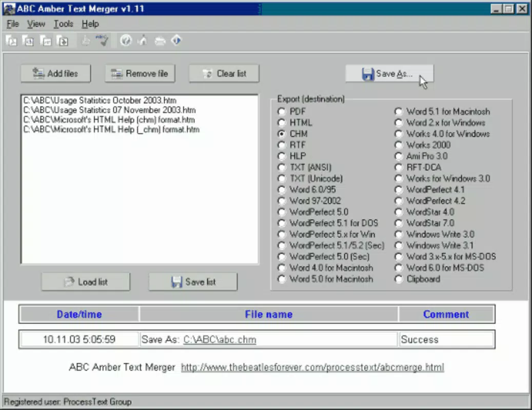Screen dimensions: 532x410
Task: Click the Remove file button
Action: (140, 73)
